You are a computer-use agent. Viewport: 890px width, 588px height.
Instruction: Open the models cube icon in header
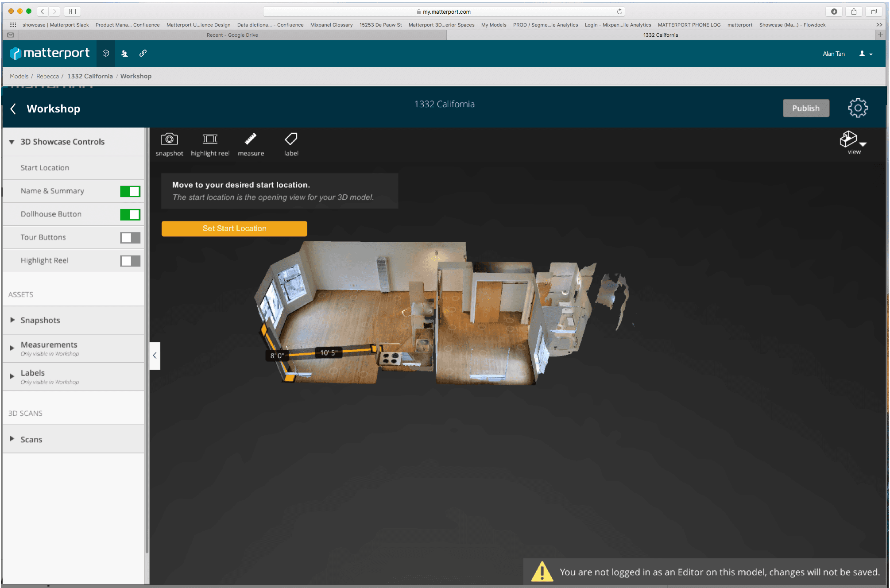[106, 53]
